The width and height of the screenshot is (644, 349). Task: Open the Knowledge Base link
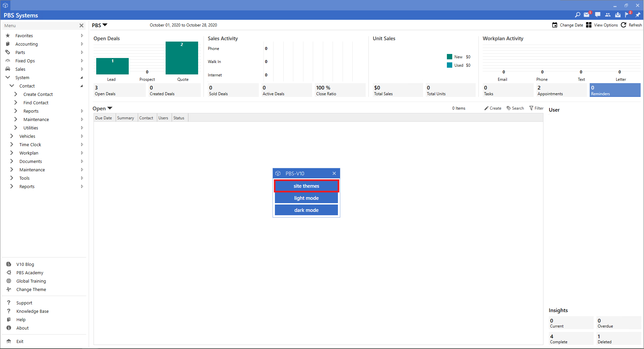[33, 311]
